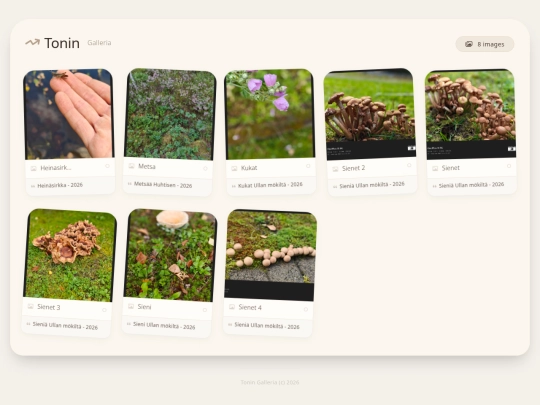
Task: Click the quote icon before the 'Sieni Ullan mökiltä' caption
Action: tap(128, 324)
